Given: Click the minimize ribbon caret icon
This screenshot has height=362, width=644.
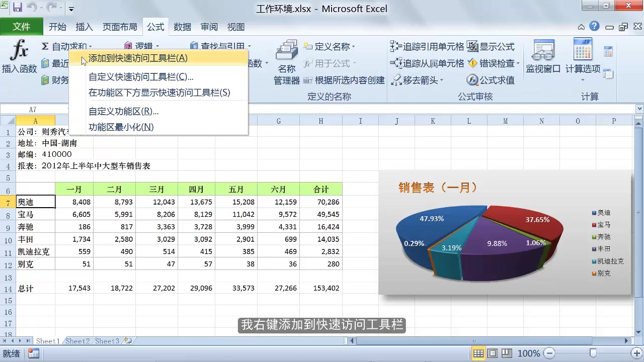Looking at the screenshot, I should 581,27.
